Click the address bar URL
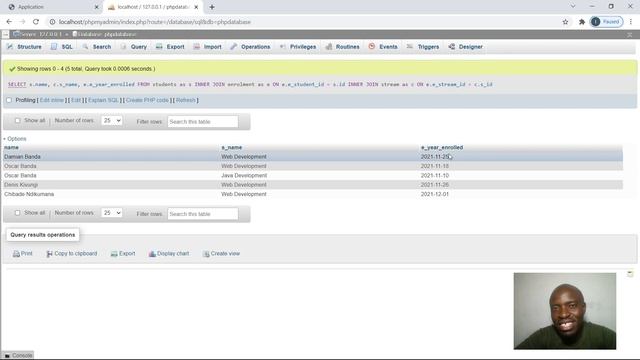This screenshot has height=360, width=640. [x=155, y=22]
